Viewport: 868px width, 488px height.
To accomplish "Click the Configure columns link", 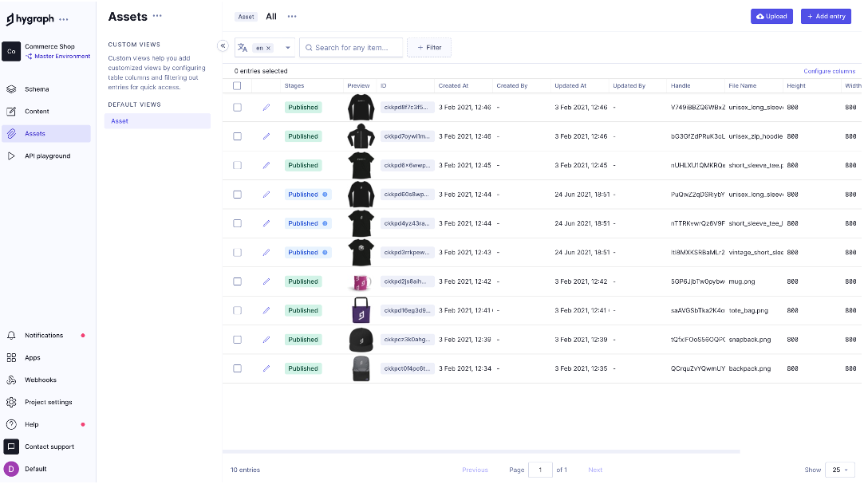I will [x=829, y=71].
